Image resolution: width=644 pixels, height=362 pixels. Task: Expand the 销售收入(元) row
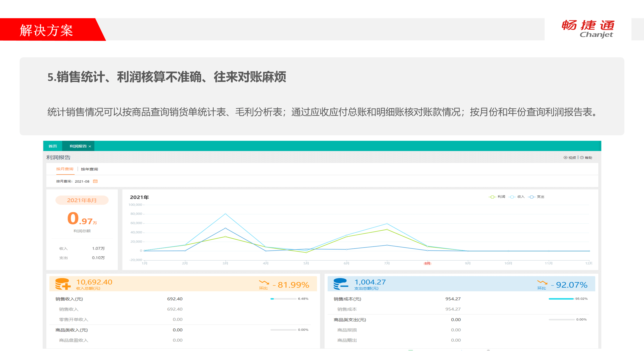[69, 299]
